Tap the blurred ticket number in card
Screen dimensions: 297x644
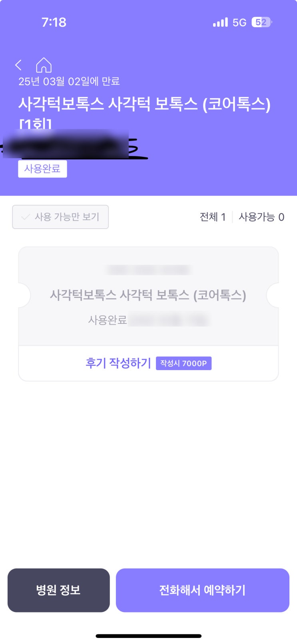148,270
